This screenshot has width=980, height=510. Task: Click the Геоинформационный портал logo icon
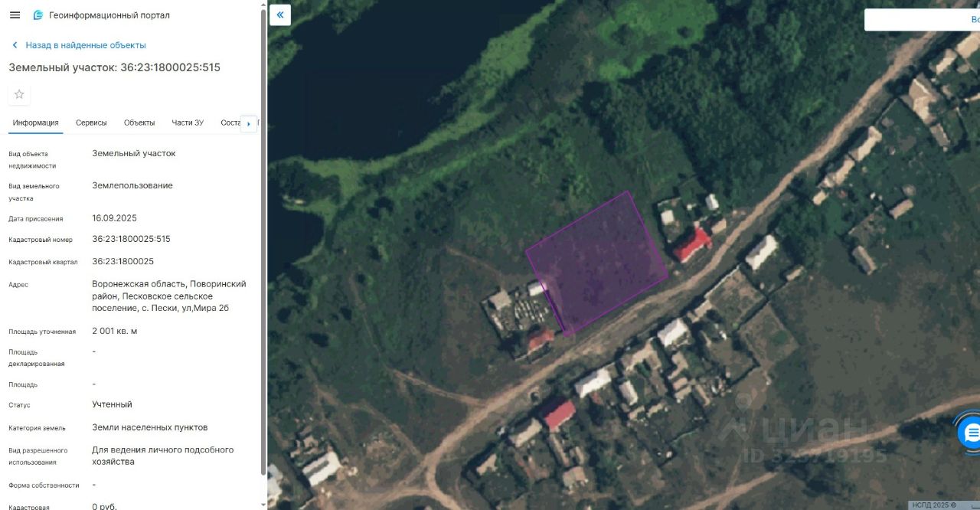pos(38,15)
